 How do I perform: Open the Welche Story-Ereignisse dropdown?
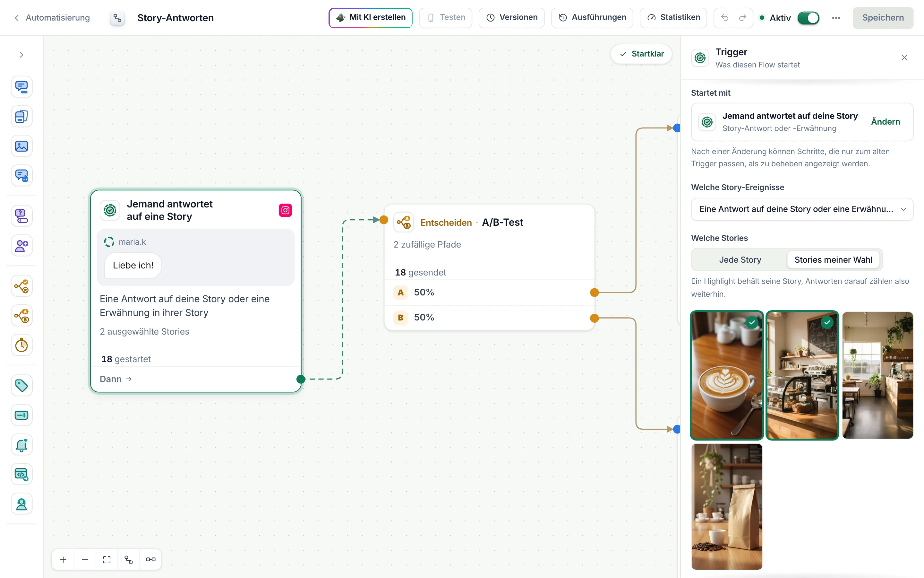coord(802,209)
